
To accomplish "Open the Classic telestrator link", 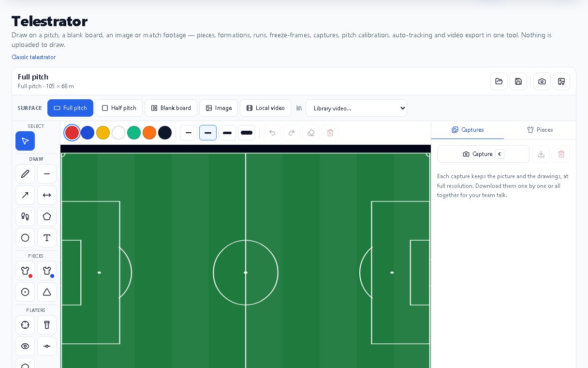I will point(33,57).
